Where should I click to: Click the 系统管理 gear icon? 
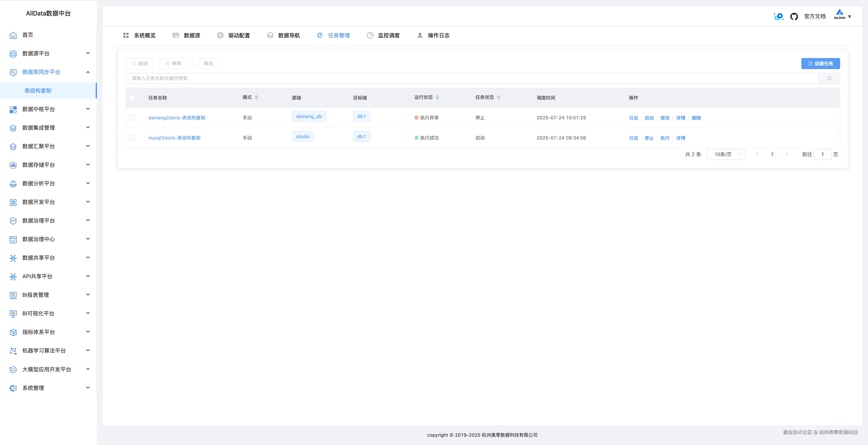pyautogui.click(x=13, y=388)
